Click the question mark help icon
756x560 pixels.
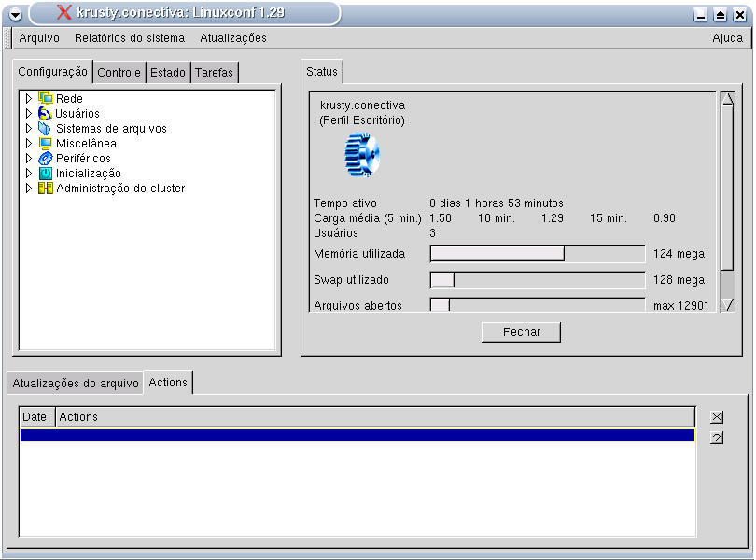[717, 438]
